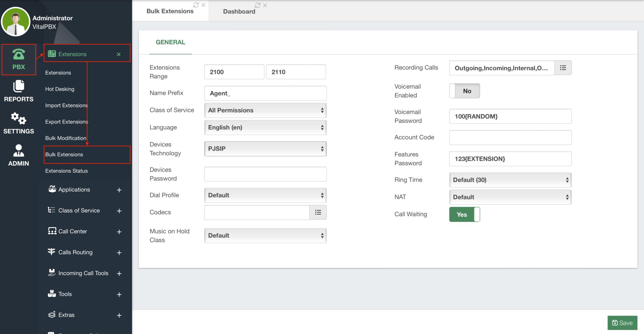Open the Devices Technology PJSIP dropdown
644x334 pixels.
point(265,149)
